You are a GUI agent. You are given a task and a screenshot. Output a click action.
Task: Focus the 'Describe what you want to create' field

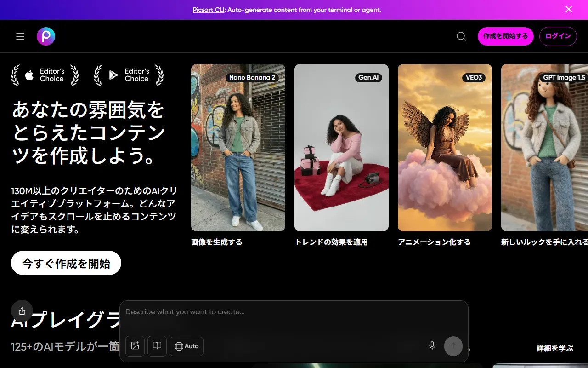(x=294, y=312)
